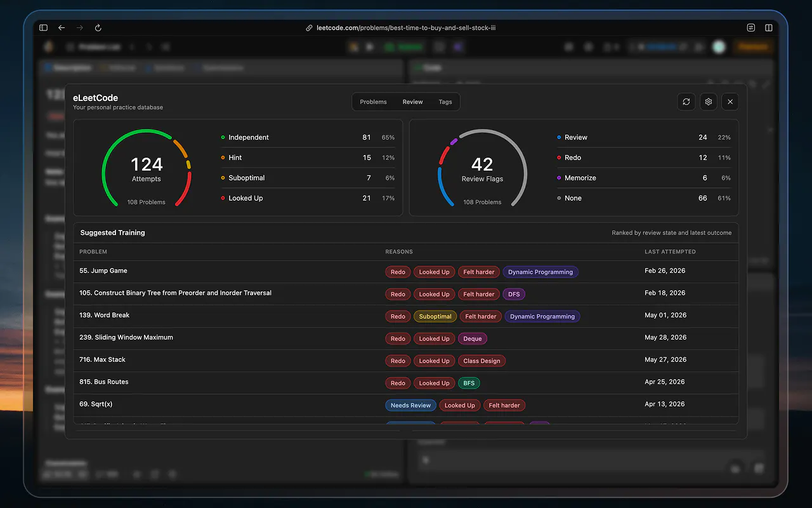The image size is (812, 508).
Task: Click the Dynamic Programming tag on Jump Game
Action: [x=540, y=272]
